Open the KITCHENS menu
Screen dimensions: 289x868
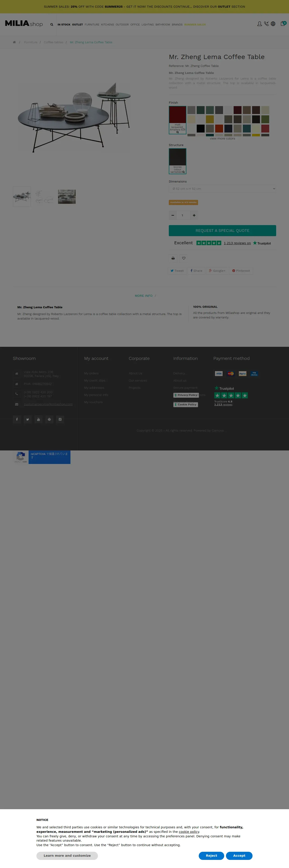(108, 25)
